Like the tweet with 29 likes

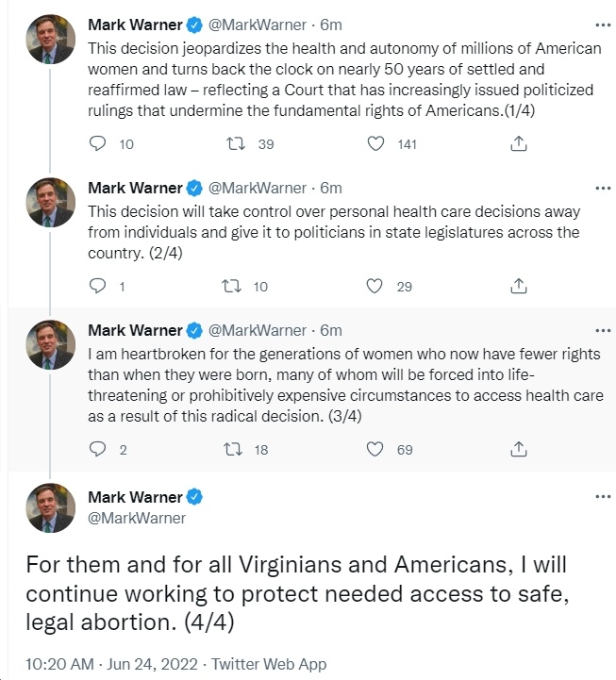(375, 286)
